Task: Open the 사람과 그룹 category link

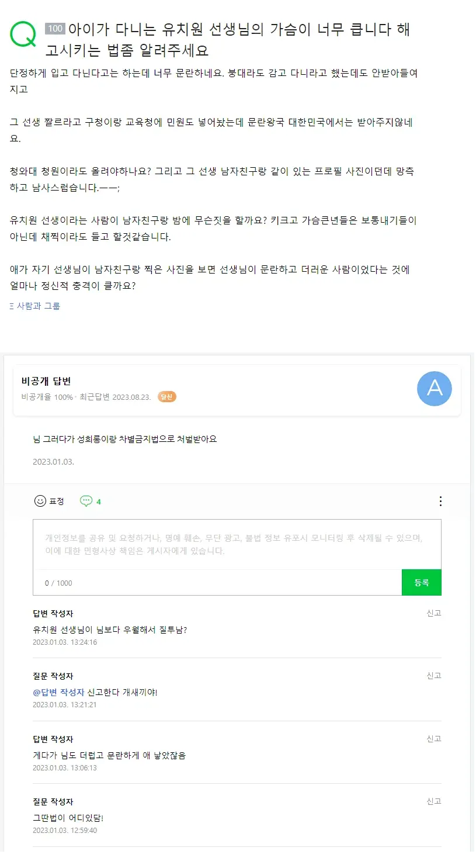Action: point(38,306)
